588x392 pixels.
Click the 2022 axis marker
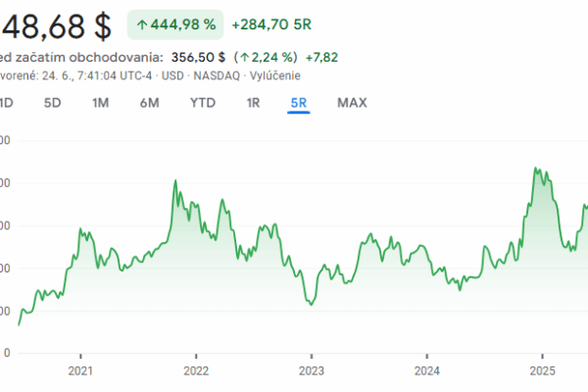(196, 371)
